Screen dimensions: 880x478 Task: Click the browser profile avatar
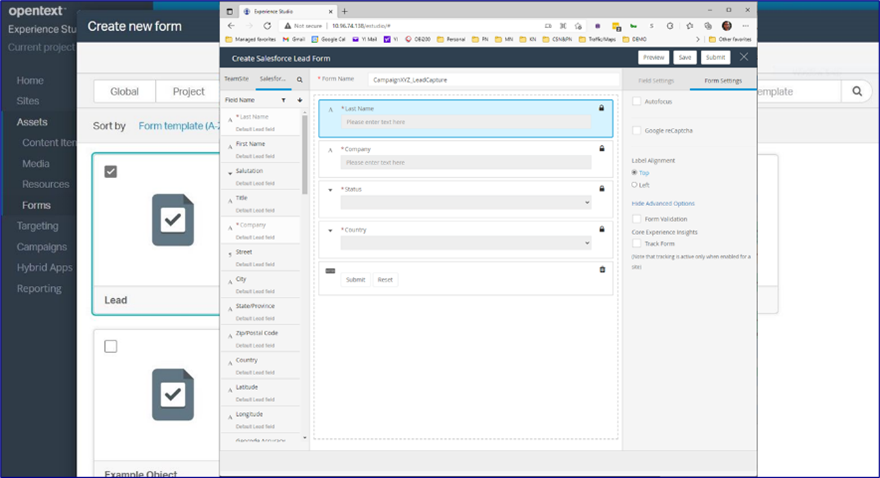point(727,26)
